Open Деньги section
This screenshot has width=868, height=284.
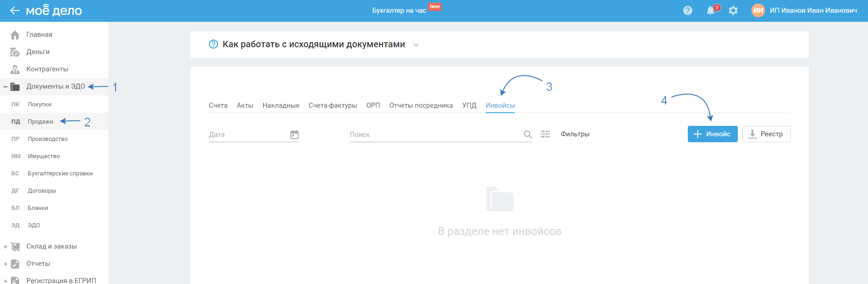(38, 52)
